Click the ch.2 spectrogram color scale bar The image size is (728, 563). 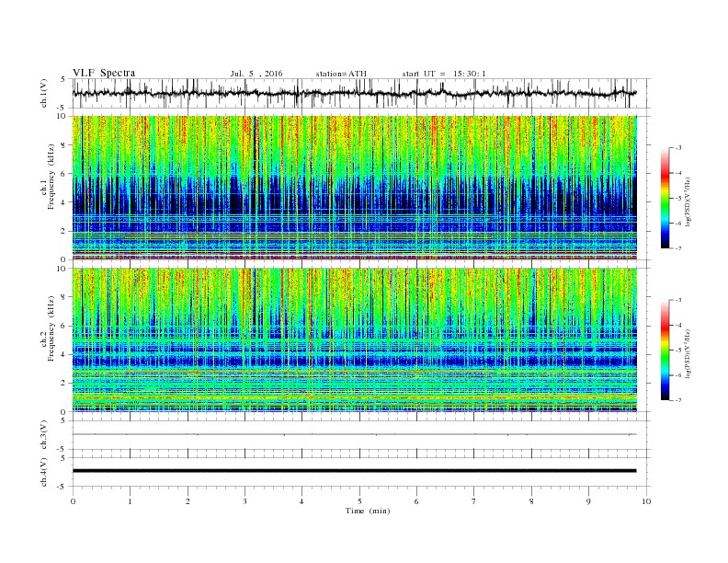(665, 350)
